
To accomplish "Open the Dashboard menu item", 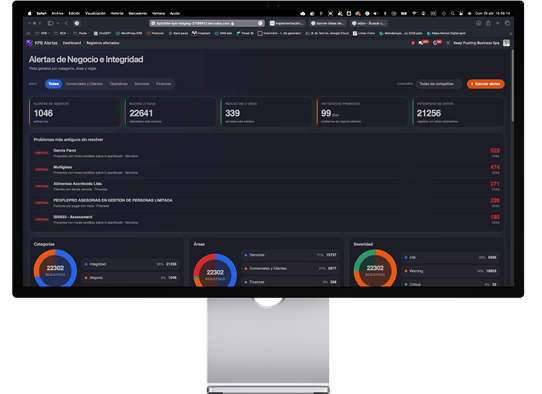I will (72, 43).
